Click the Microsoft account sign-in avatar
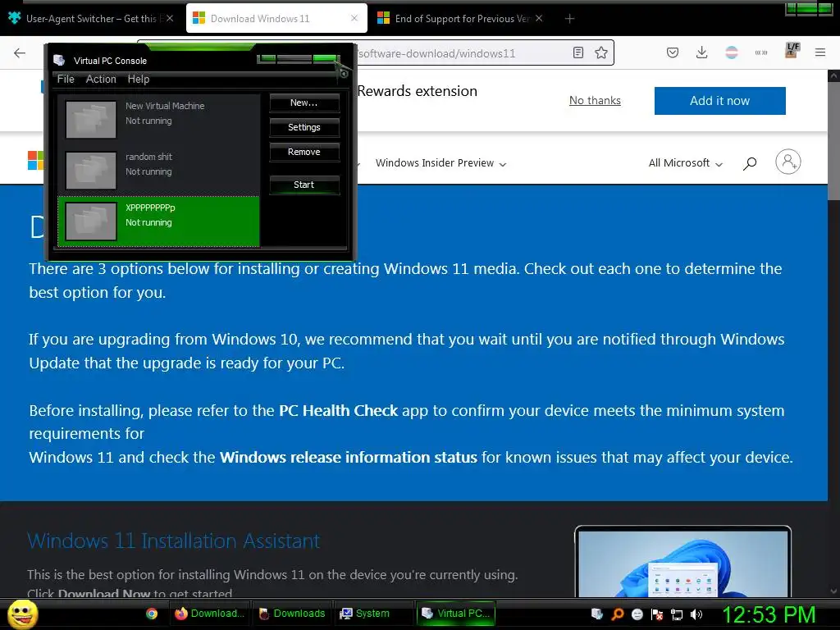 pyautogui.click(x=788, y=162)
